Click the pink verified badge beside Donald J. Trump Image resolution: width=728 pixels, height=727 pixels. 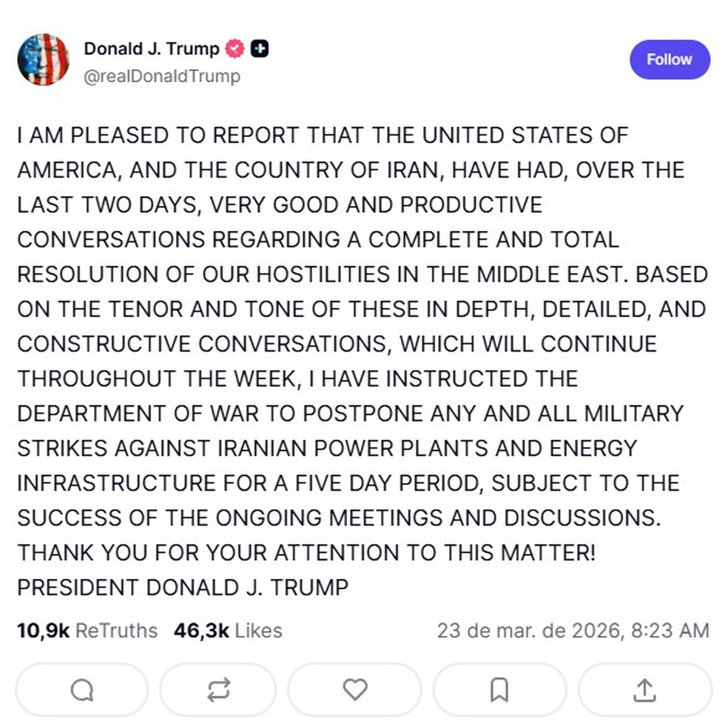pyautogui.click(x=233, y=48)
